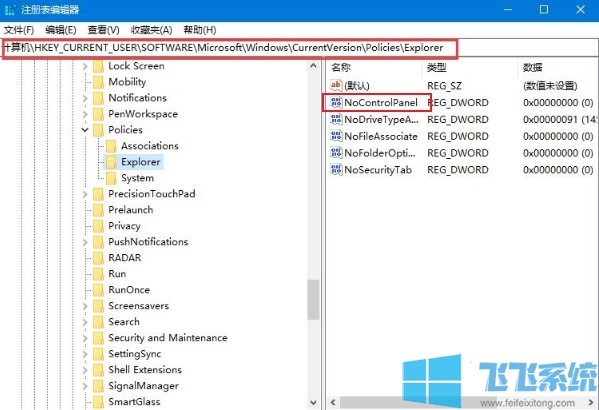Select the NoFolderOpti... value icon
Screen dimensions: 599x410
click(x=336, y=153)
